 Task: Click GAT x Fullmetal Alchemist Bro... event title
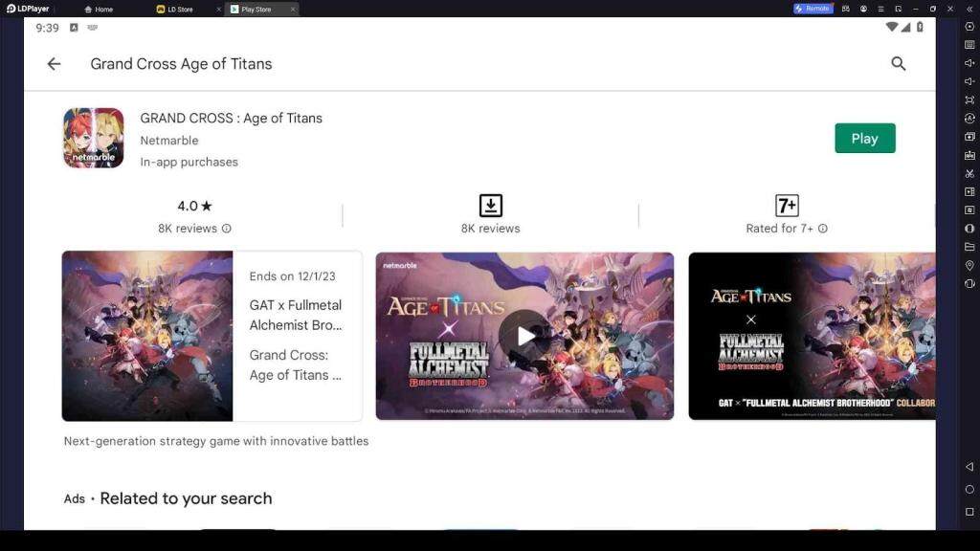pos(296,315)
